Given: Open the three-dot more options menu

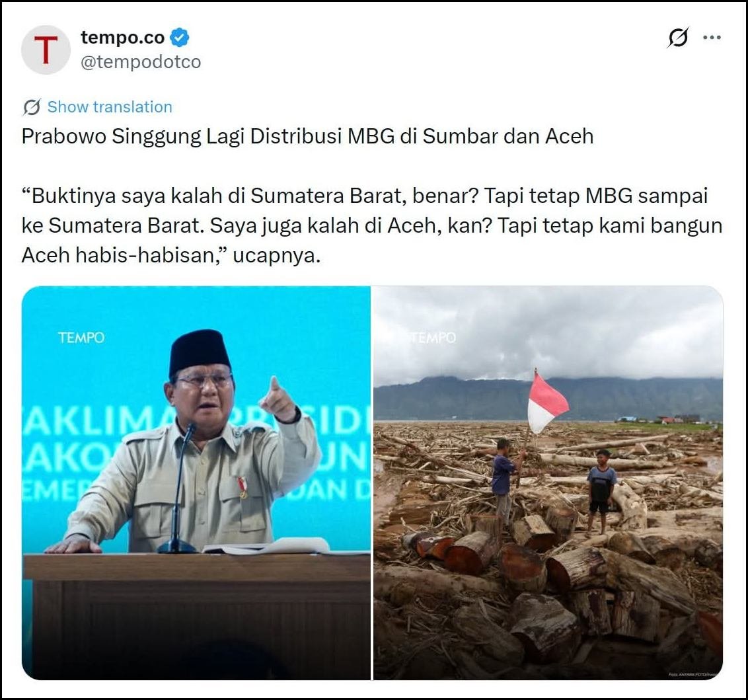Looking at the screenshot, I should (712, 37).
